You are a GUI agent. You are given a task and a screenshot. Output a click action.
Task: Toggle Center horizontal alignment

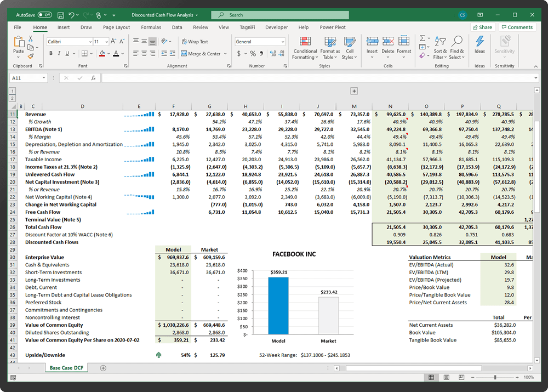pos(144,54)
